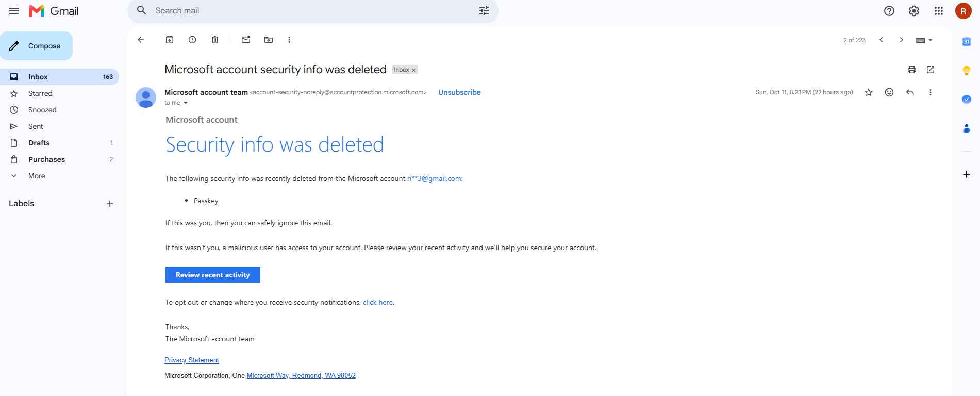Mark the email as unread
980x396 pixels.
pyautogui.click(x=246, y=40)
